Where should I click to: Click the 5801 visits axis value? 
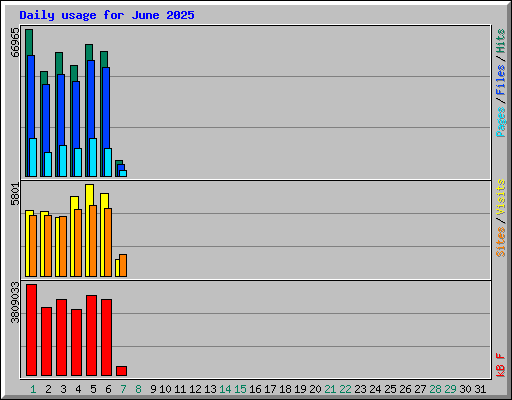(15, 194)
